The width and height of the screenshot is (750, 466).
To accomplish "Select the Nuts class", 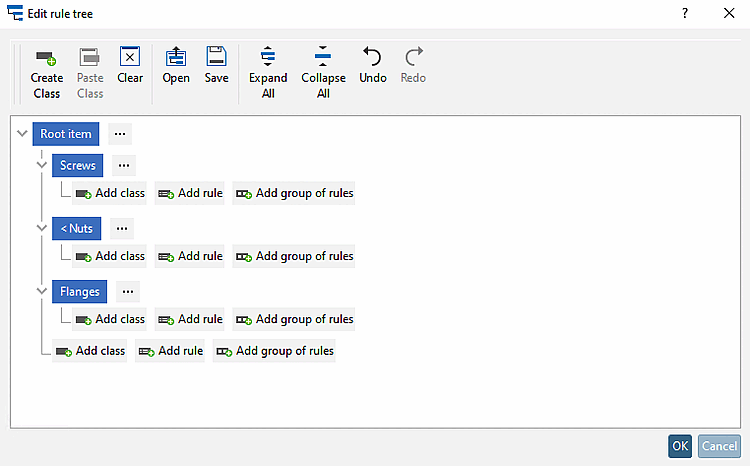I will click(77, 229).
